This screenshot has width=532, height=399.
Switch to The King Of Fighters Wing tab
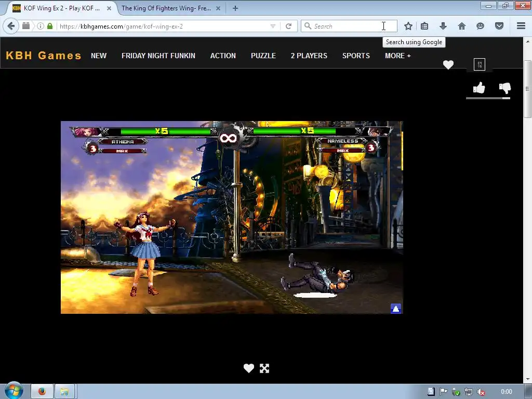[166, 8]
